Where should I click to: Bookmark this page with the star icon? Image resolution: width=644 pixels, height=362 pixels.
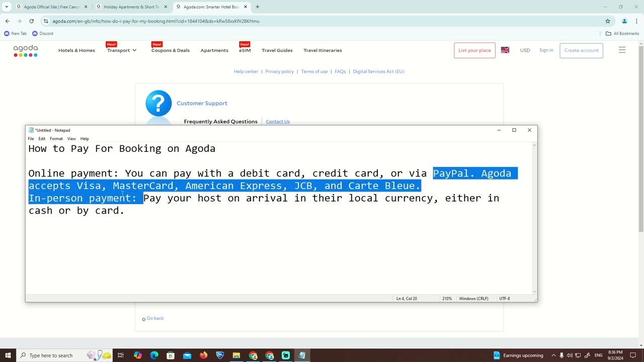(608, 21)
